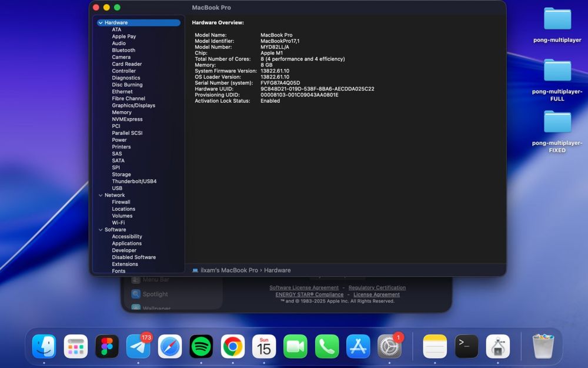This screenshot has width=588, height=368.
Task: Click Spotlight in System Settings sidebar
Action: [155, 294]
